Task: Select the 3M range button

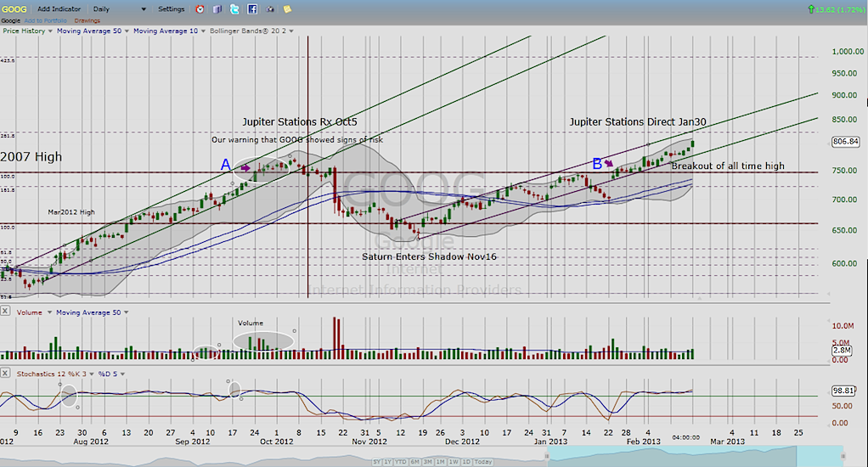Action: (x=428, y=461)
